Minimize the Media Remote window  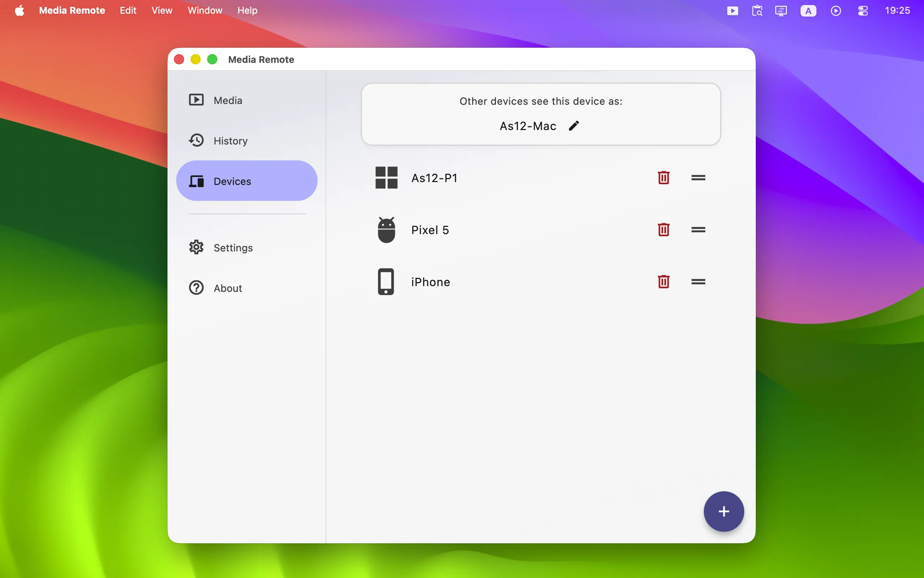(196, 59)
